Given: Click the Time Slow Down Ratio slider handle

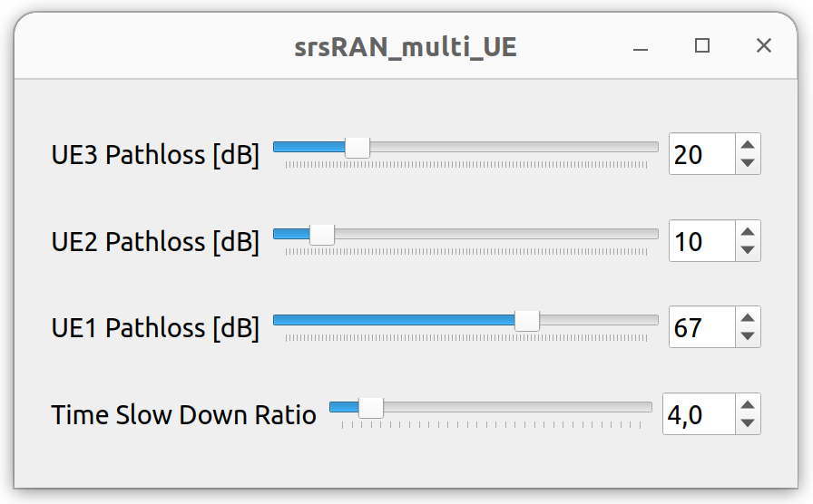Looking at the screenshot, I should coord(371,407).
